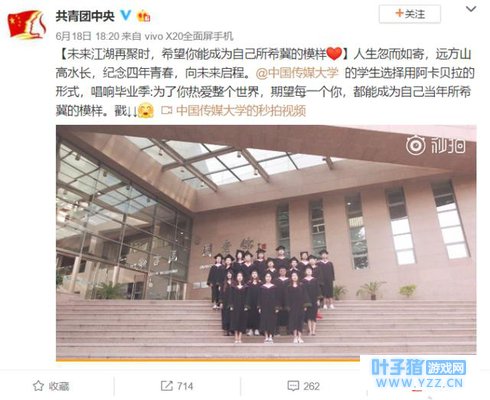Follow the account with the +关注 button
This screenshot has height=400, width=490.
click(410, 14)
